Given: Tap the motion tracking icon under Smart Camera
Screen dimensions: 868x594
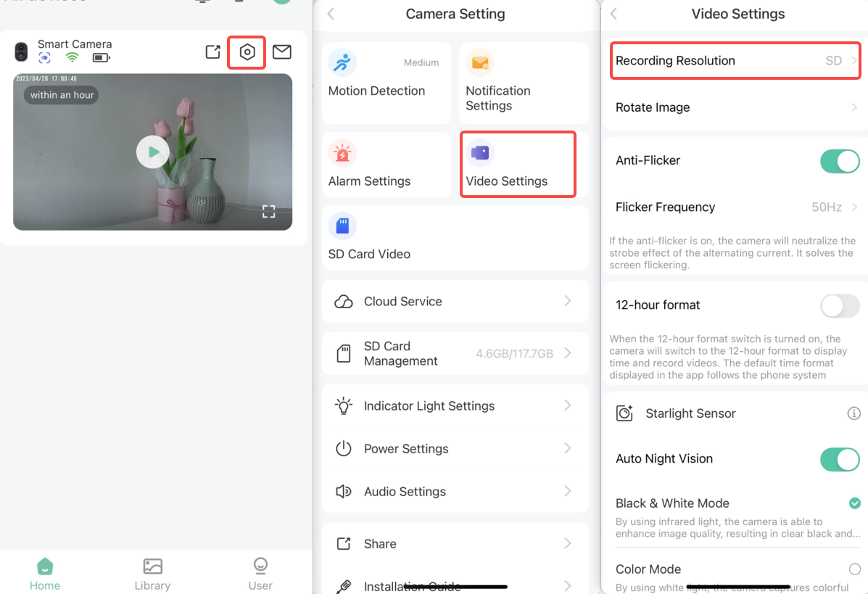Looking at the screenshot, I should (x=44, y=57).
